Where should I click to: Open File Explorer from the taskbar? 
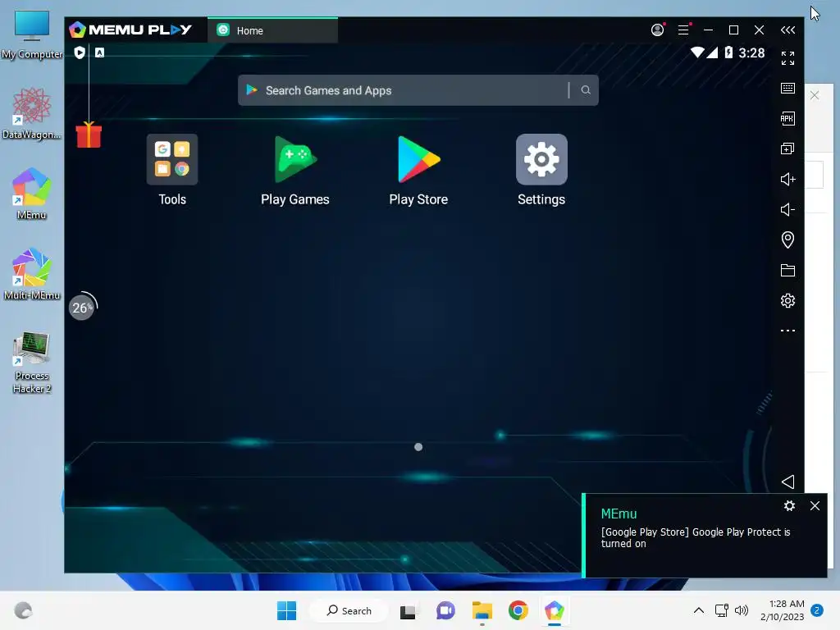482,610
